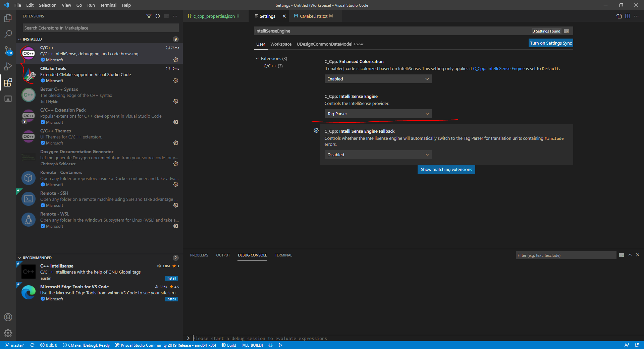Screen dimensions: 644x349
Task: Open Intelli Sense Engine dropdown showing Tag Parser
Action: [378, 114]
